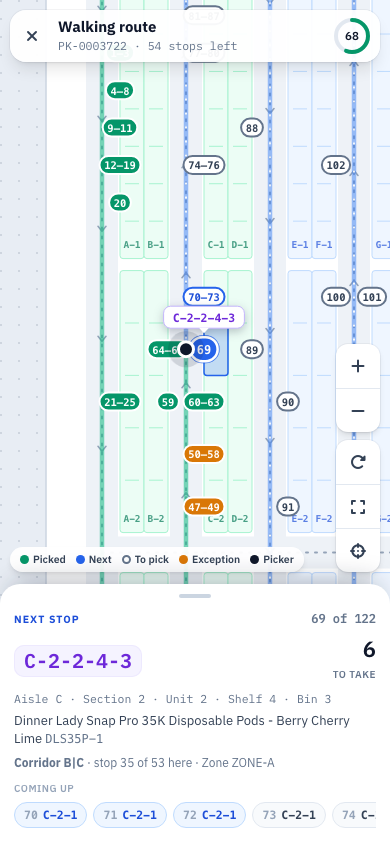Select the picked stop marker 59

tap(168, 402)
